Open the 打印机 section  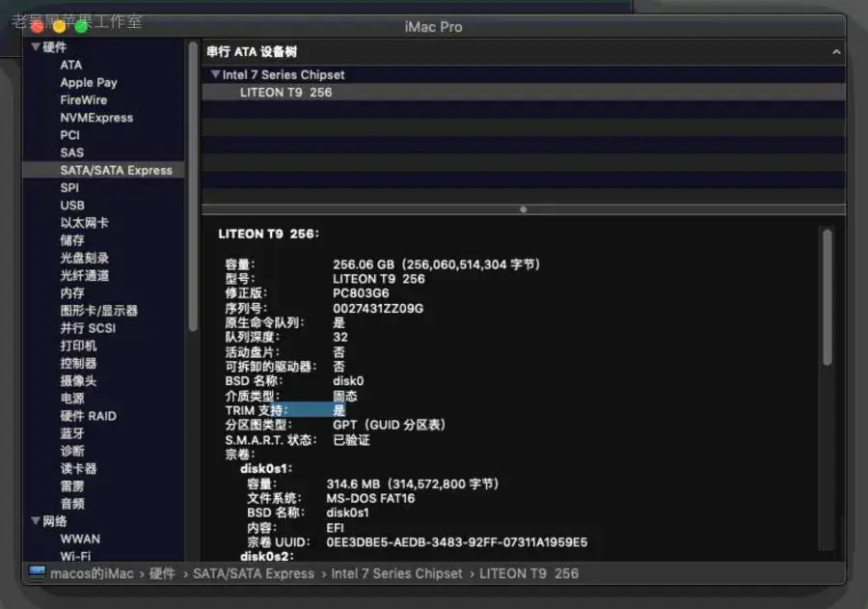pyautogui.click(x=78, y=346)
